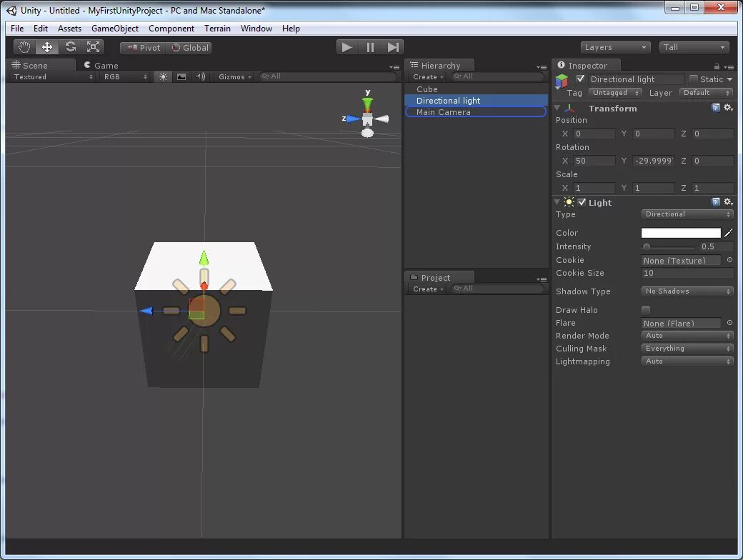Open the Culling Mask dropdown
The height and width of the screenshot is (560, 743).
[687, 349]
